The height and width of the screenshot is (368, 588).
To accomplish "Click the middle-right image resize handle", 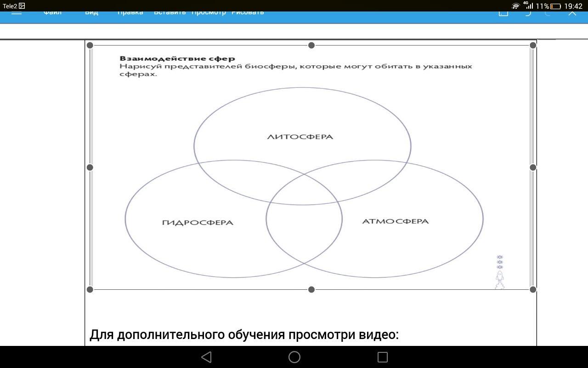I will [x=533, y=167].
